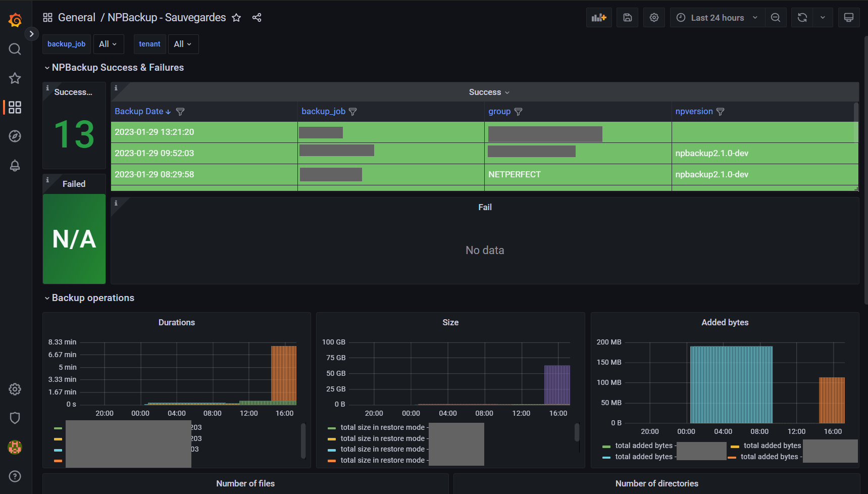The width and height of the screenshot is (868, 494).
Task: Toggle yellow total added bytes legend series
Action: (x=767, y=446)
